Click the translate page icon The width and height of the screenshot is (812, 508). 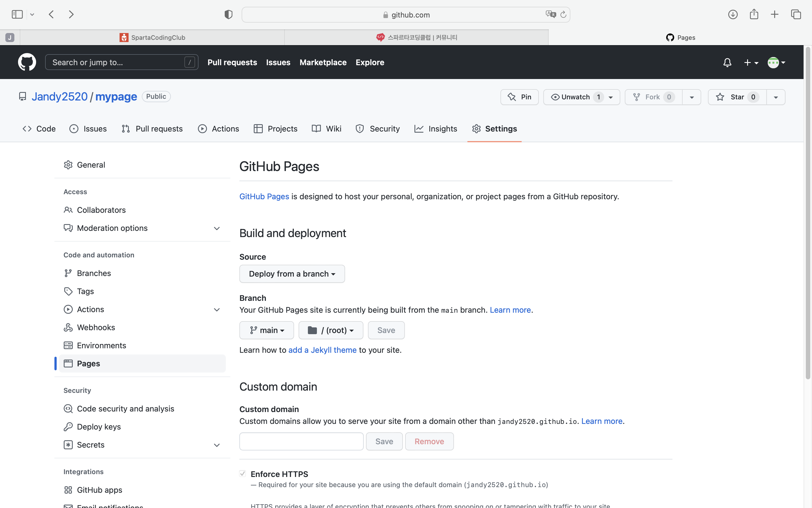click(x=551, y=14)
